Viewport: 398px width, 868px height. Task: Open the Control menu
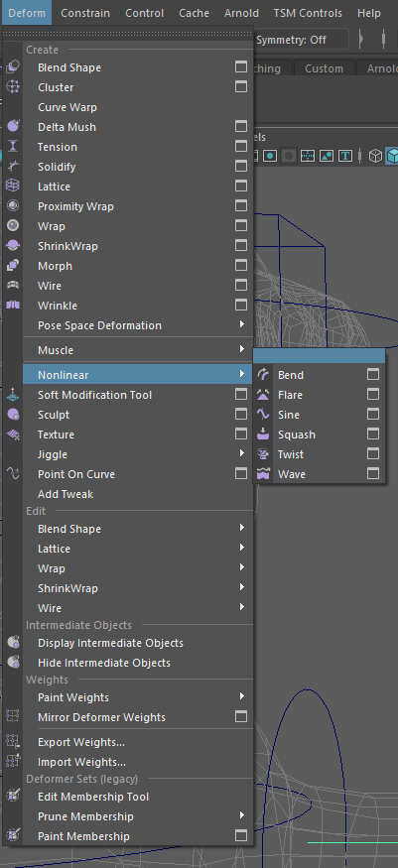click(144, 13)
